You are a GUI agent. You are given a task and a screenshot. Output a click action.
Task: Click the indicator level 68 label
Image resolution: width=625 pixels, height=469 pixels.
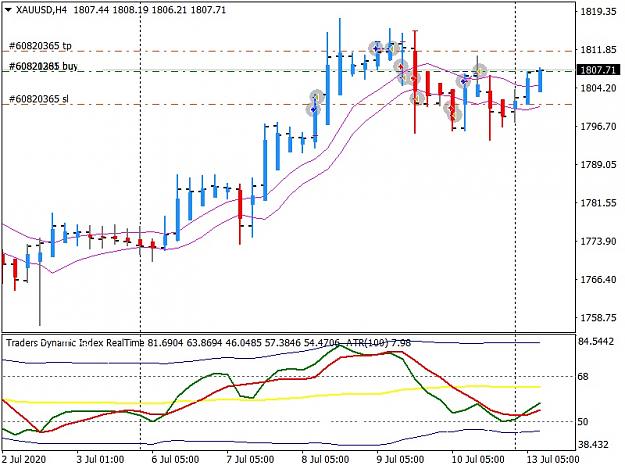(583, 377)
